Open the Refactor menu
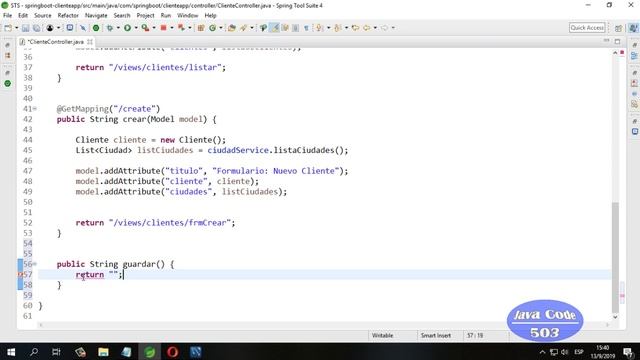This screenshot has height=360, width=640. [x=68, y=16]
